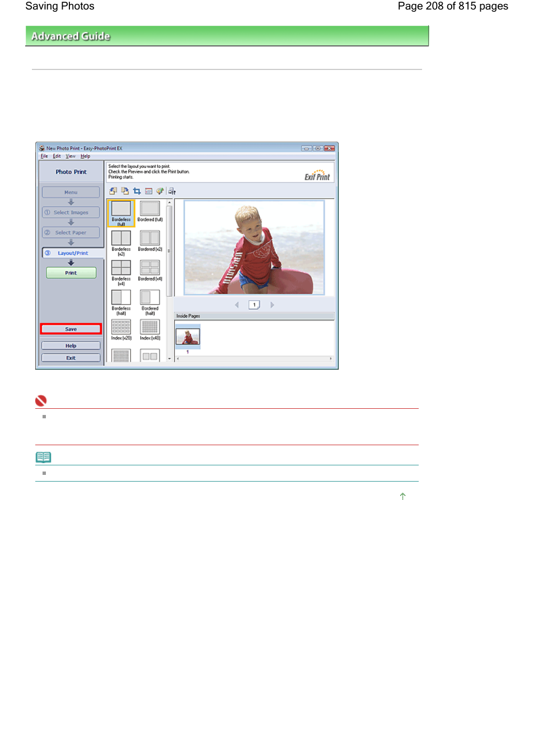This screenshot has height=756, width=534.
Task: Click the image correction/enhance toolbar icon
Action: (x=160, y=191)
